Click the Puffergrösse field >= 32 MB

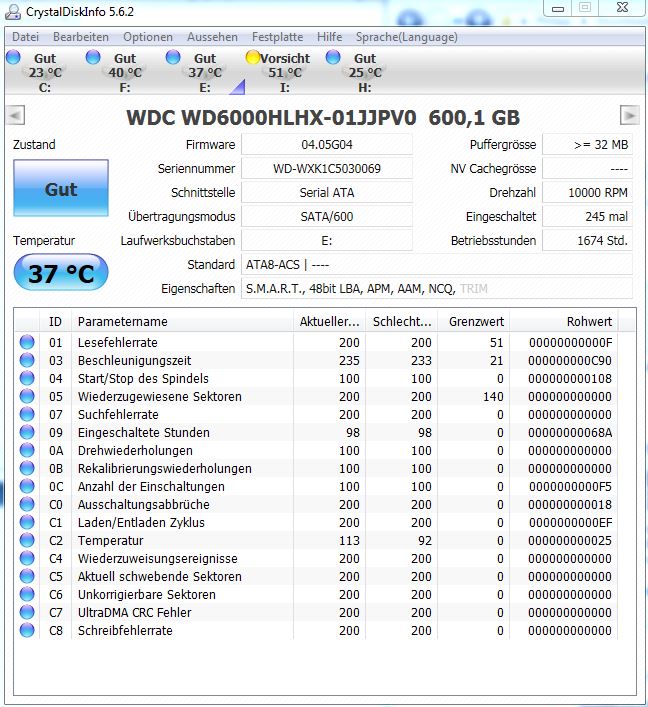point(588,145)
